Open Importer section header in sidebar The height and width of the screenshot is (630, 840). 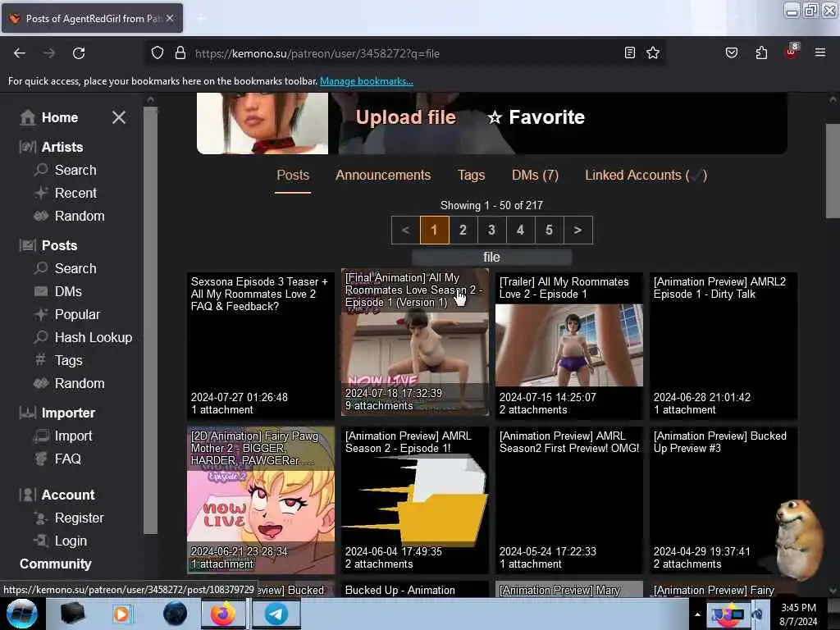(57, 413)
